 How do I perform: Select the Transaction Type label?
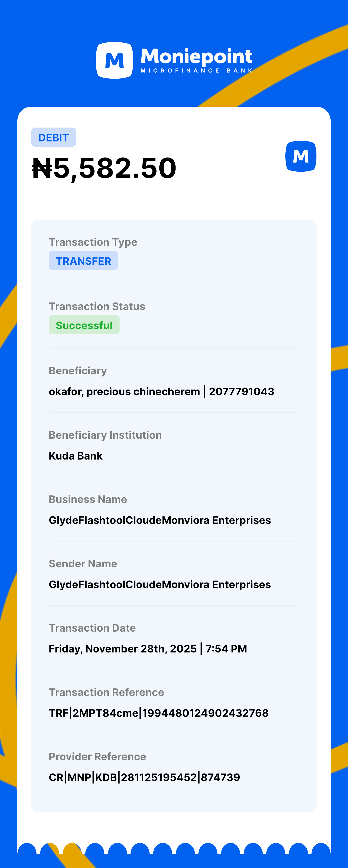(x=93, y=242)
